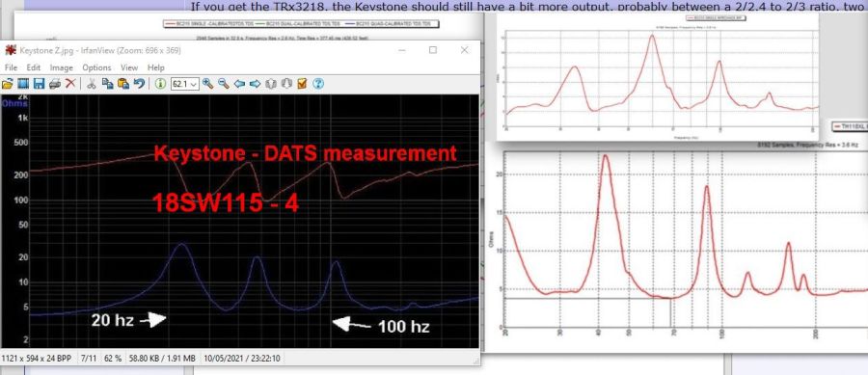Open IrfanView settings checkmark icon

[x=302, y=84]
